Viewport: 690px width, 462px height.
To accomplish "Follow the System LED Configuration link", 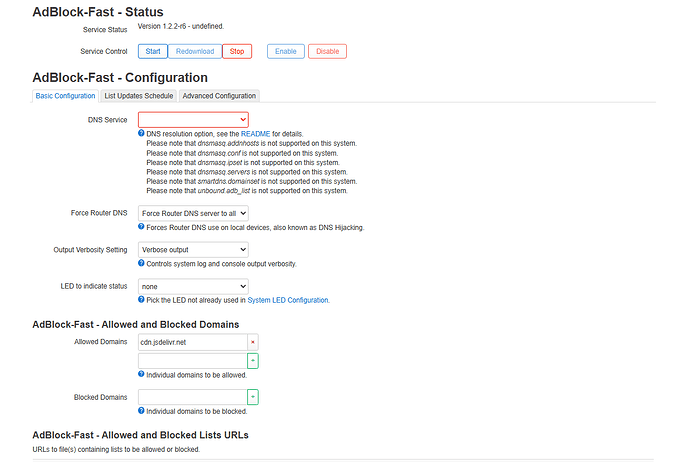I will coord(287,300).
